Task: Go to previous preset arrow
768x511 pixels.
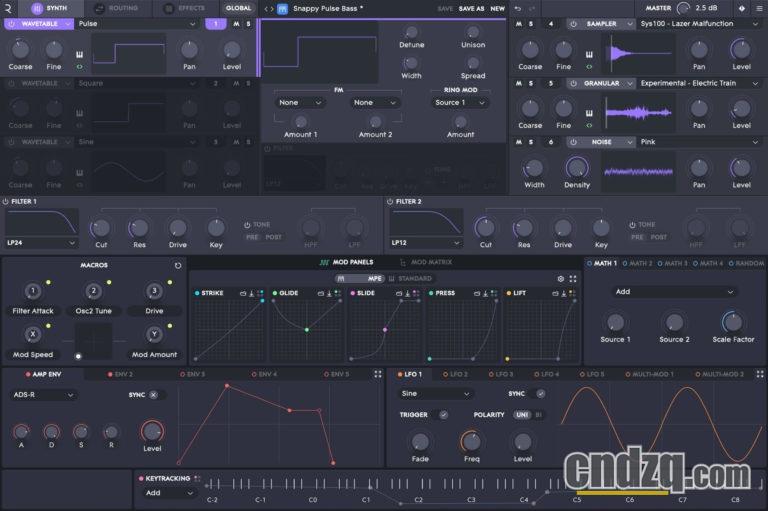Action: point(265,8)
